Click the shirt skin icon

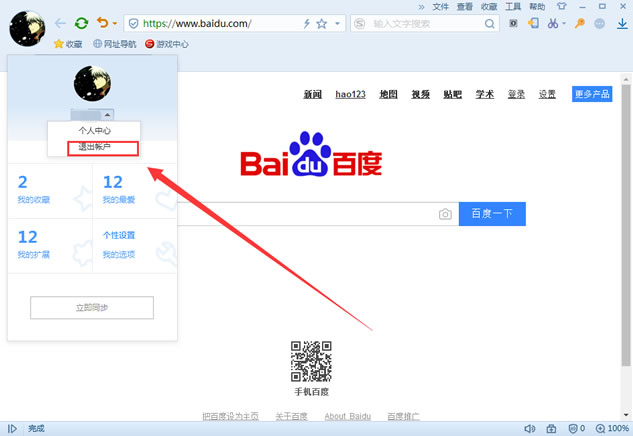[x=562, y=6]
